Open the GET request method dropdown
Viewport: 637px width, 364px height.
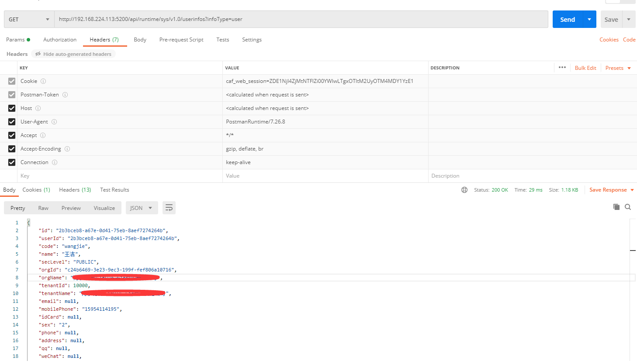(x=29, y=19)
